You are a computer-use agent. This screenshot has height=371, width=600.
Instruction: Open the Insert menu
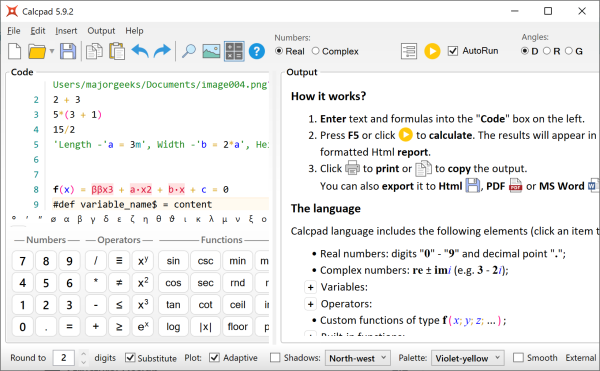66,31
